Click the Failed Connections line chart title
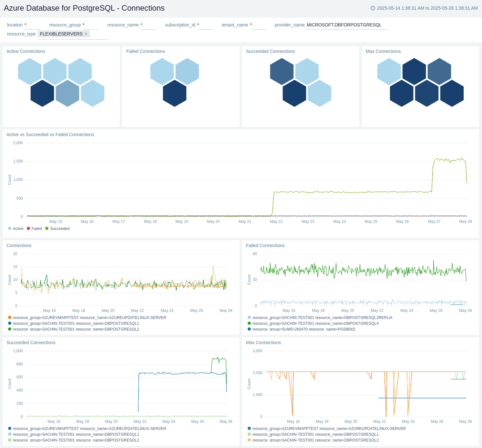The image size is (482, 448). pyautogui.click(x=265, y=245)
